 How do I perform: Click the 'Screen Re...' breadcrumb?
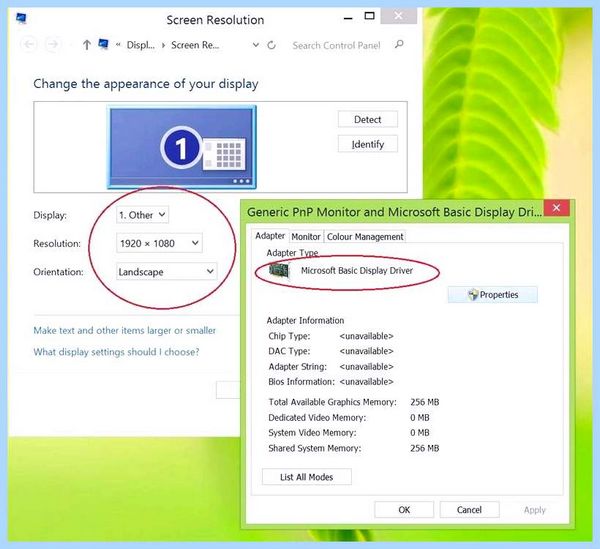[195, 45]
